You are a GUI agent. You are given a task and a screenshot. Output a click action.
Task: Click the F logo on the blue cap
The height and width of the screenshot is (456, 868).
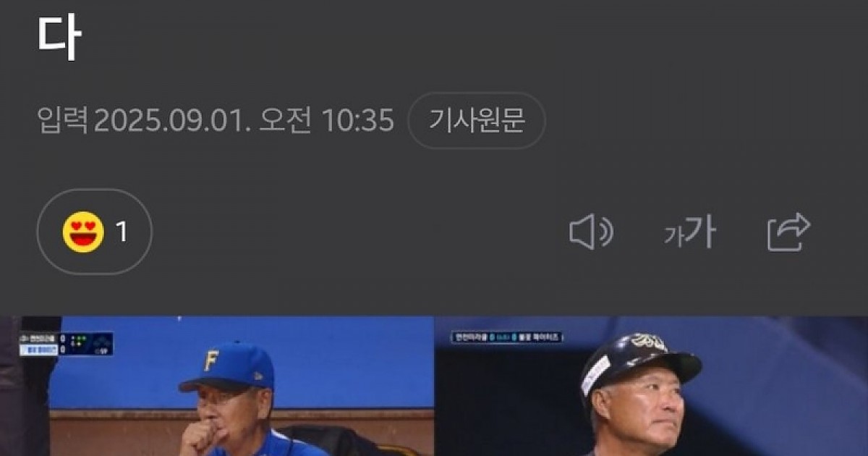coord(211,361)
